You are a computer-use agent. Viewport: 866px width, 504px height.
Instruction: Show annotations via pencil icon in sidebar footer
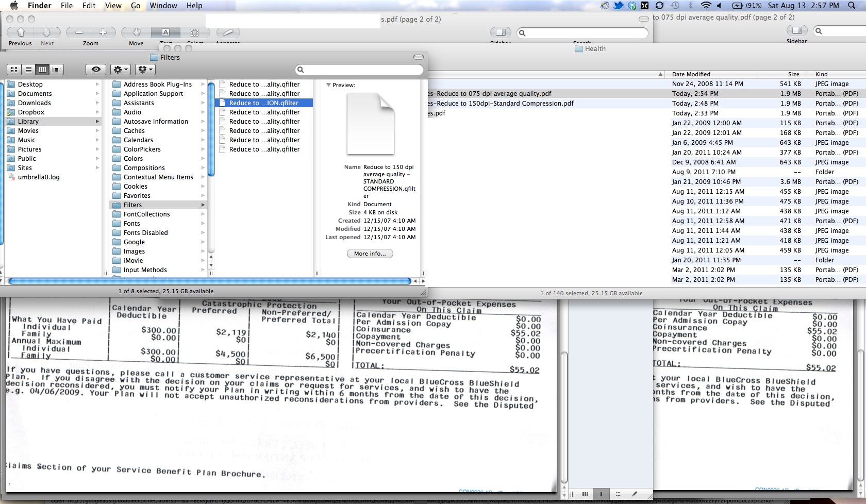pos(635,494)
